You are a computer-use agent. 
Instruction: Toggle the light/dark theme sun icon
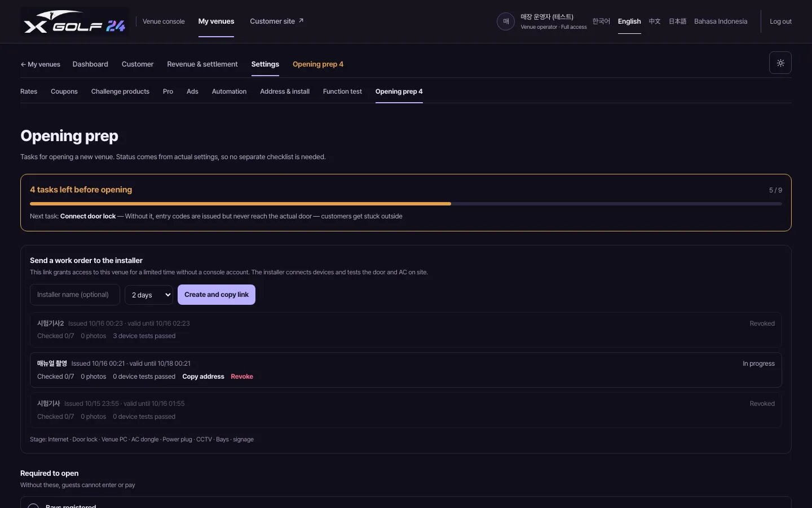coord(780,63)
